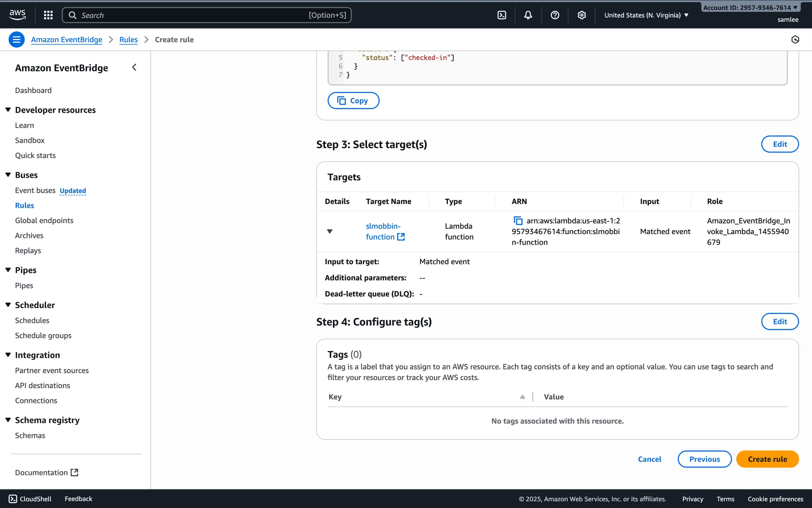Go to Event buses in the sidebar
This screenshot has width=812, height=508.
coord(35,190)
